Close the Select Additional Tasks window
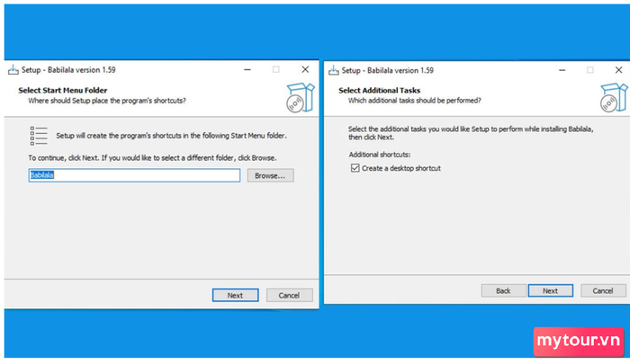630x364 pixels. [x=619, y=70]
